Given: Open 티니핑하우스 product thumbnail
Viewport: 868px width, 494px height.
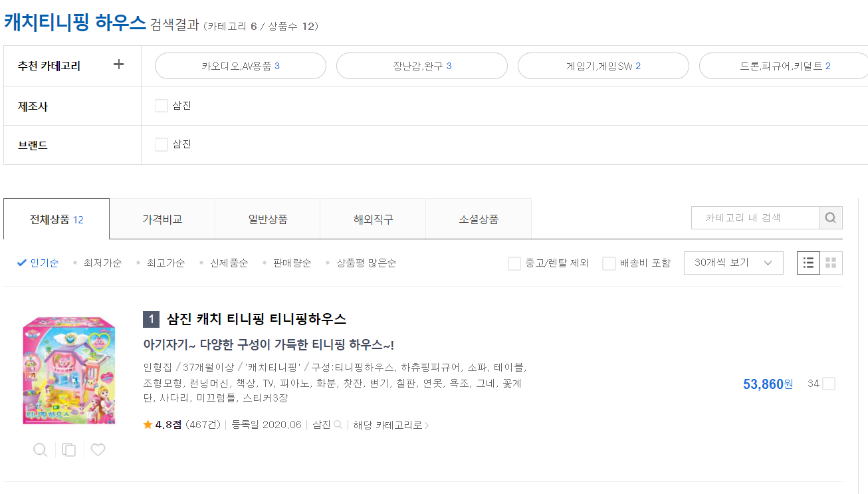Looking at the screenshot, I should coord(69,370).
